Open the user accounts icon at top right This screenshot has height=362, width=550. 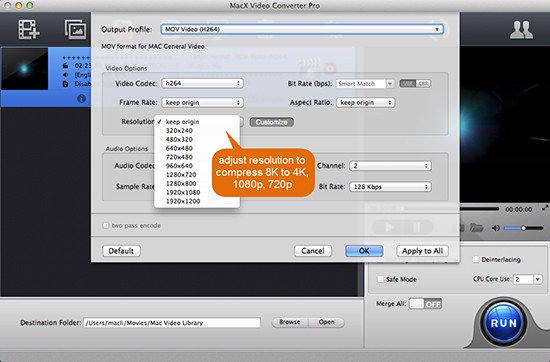(521, 30)
